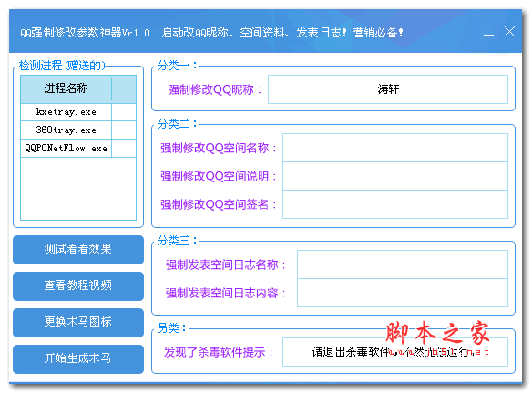Click the 强制修改QQ空间签名 input field

coord(395,204)
